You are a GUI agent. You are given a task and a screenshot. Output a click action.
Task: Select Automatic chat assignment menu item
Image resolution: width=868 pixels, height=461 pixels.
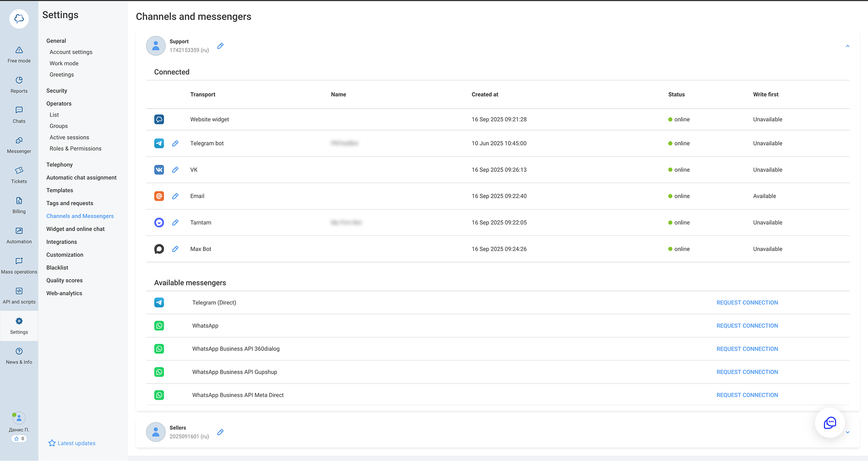pyautogui.click(x=81, y=178)
